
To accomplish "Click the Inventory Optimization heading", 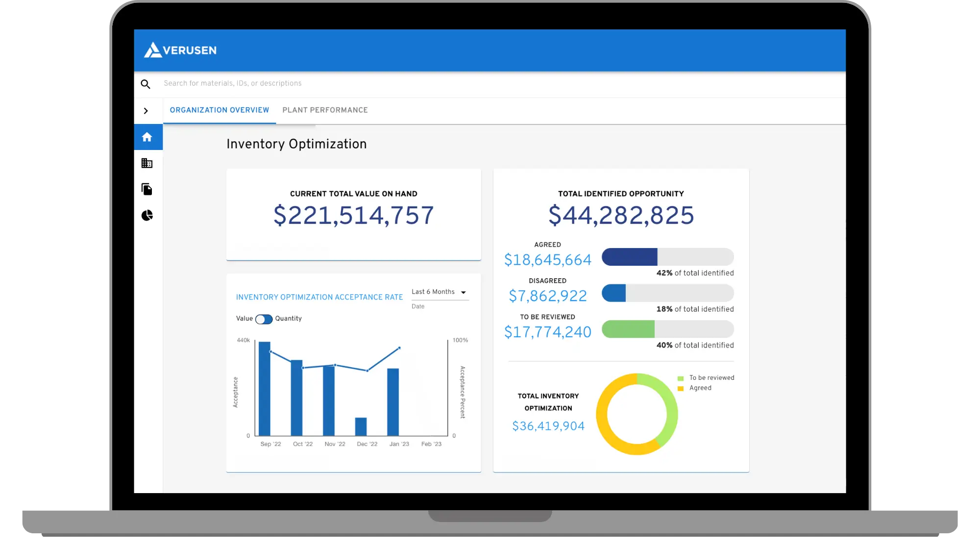I will (296, 144).
